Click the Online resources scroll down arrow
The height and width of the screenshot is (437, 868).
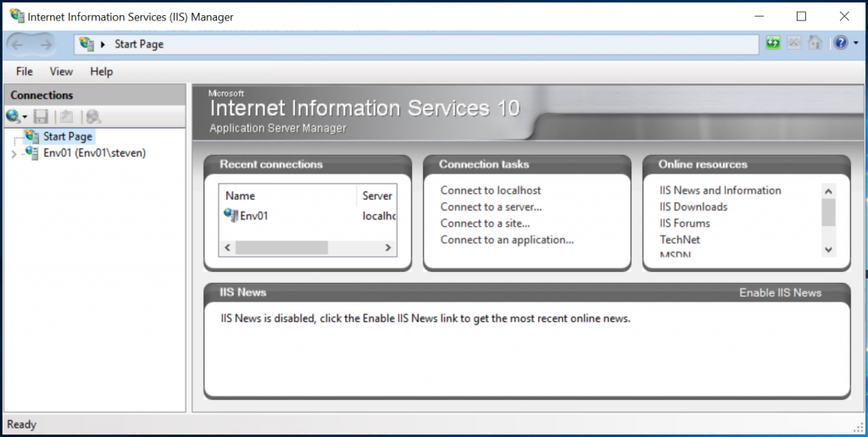[x=828, y=250]
